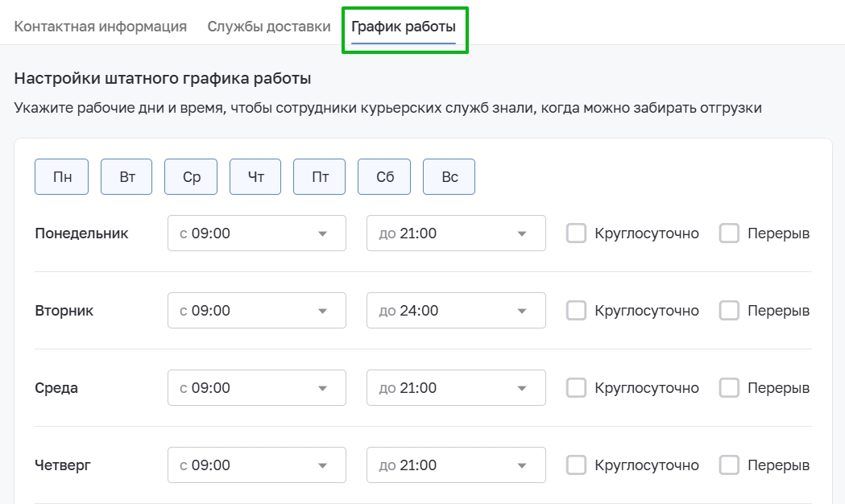Image resolution: width=845 pixels, height=504 pixels.
Task: Toggle the Сб day button
Action: coord(384,176)
